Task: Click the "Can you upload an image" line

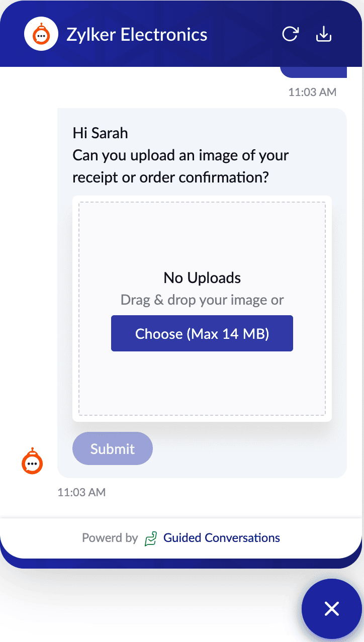Action: 180,155
